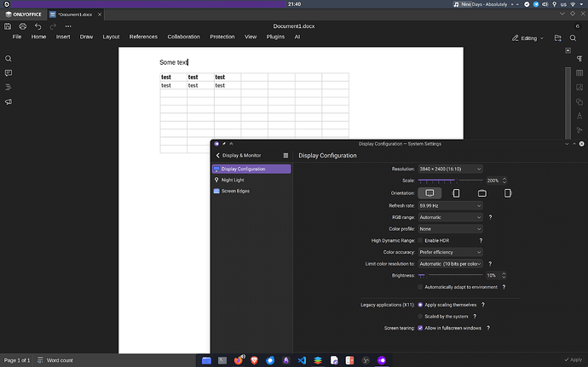Switch to the References tab
The image size is (588, 367).
point(143,37)
